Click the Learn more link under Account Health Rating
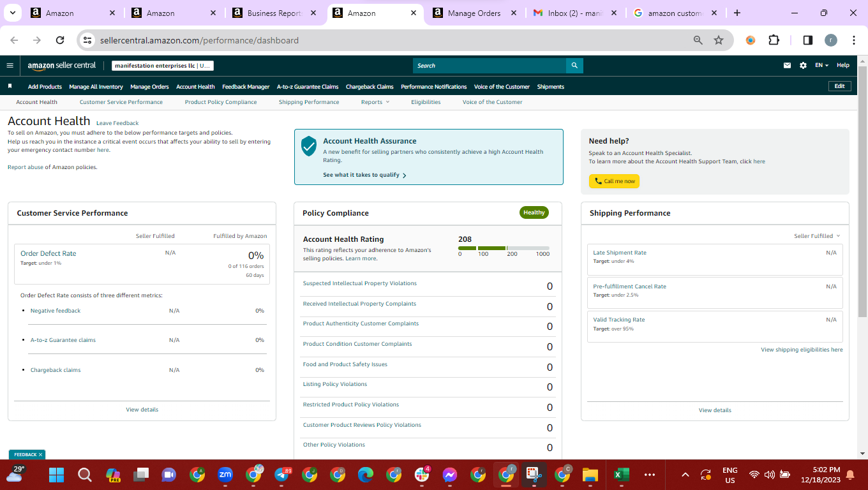The image size is (868, 490). pos(361,258)
